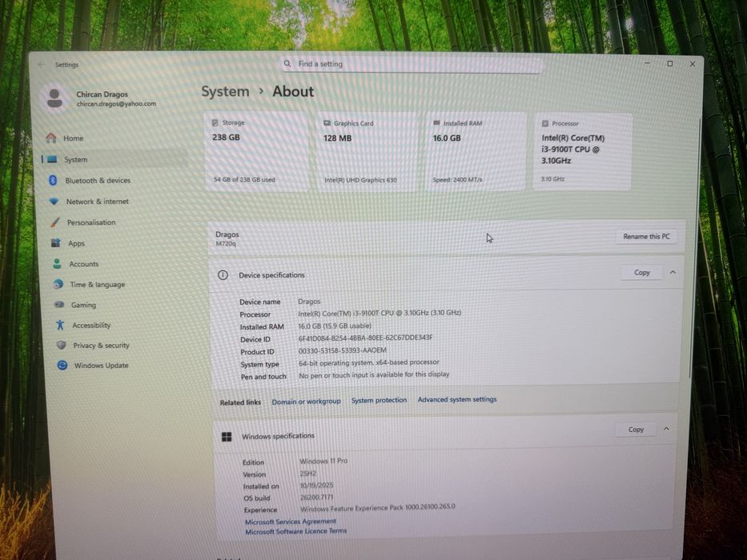Click the Storage card icon
Screen dimensions: 747x560
215,122
